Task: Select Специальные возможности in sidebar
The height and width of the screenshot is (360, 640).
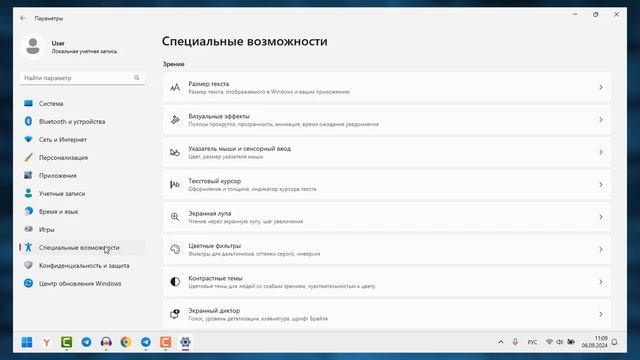Action: coord(82,247)
